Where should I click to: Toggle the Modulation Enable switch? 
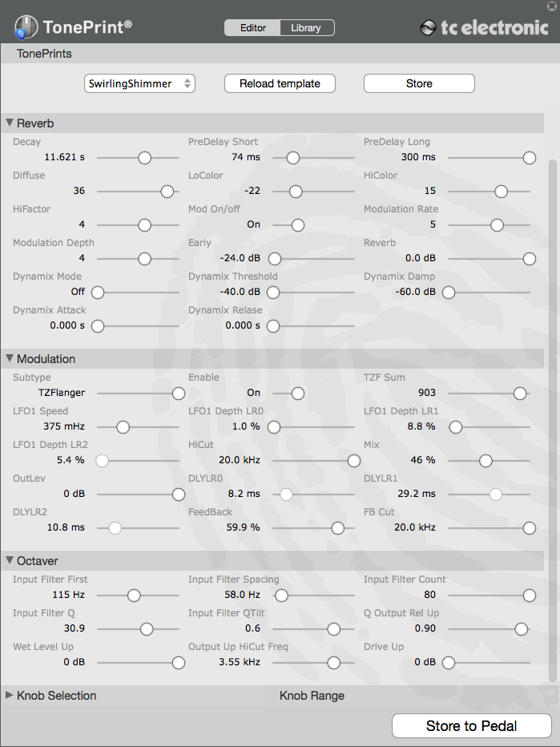[298, 394]
